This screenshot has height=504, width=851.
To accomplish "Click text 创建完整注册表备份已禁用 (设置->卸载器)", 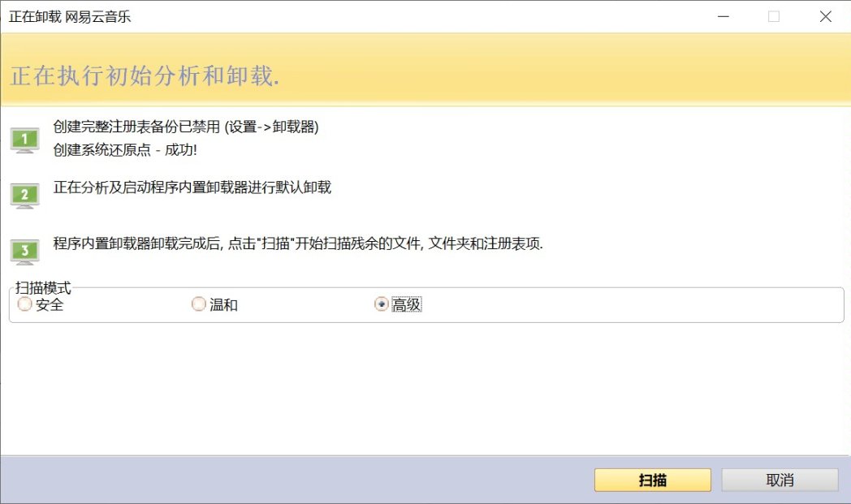I will 186,127.
